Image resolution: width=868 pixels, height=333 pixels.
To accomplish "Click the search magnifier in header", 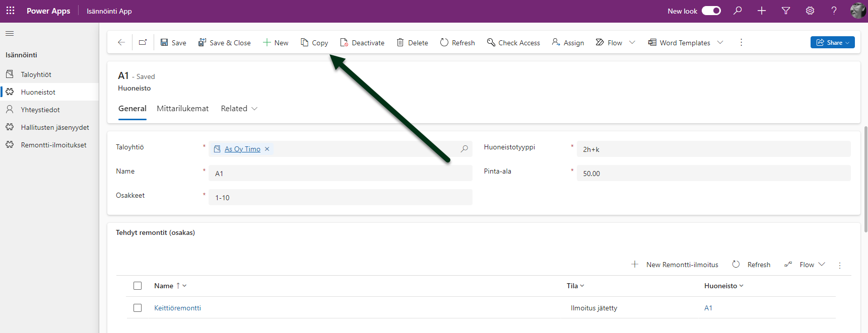I will pos(738,11).
